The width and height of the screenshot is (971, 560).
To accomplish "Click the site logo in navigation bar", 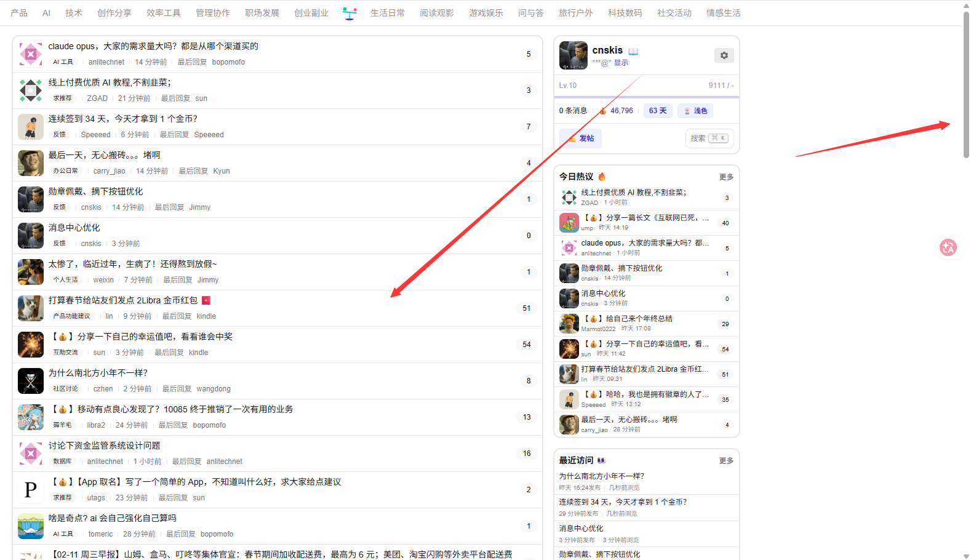I will click(350, 13).
